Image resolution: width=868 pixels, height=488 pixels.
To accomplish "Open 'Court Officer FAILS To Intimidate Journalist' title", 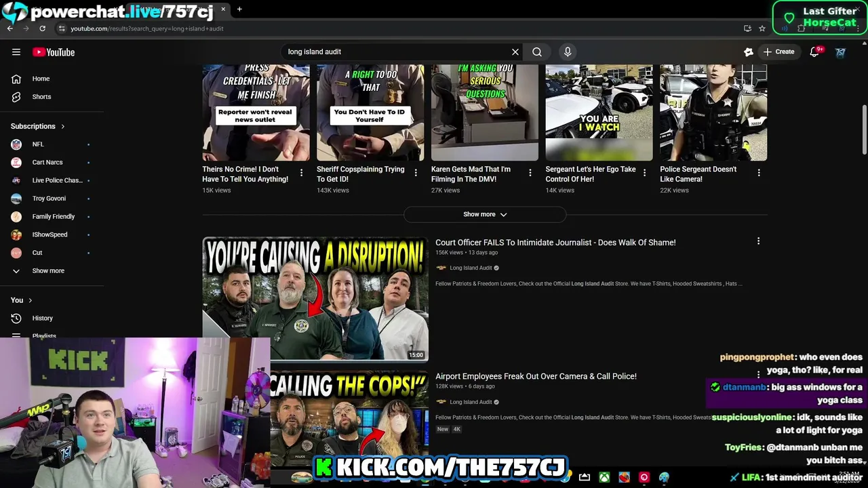I will click(x=555, y=243).
